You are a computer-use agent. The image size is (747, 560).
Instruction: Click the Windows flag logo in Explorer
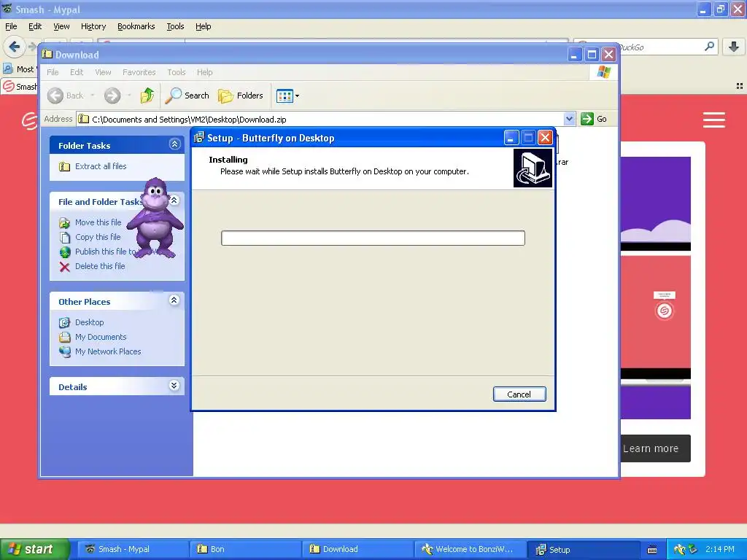(x=603, y=72)
